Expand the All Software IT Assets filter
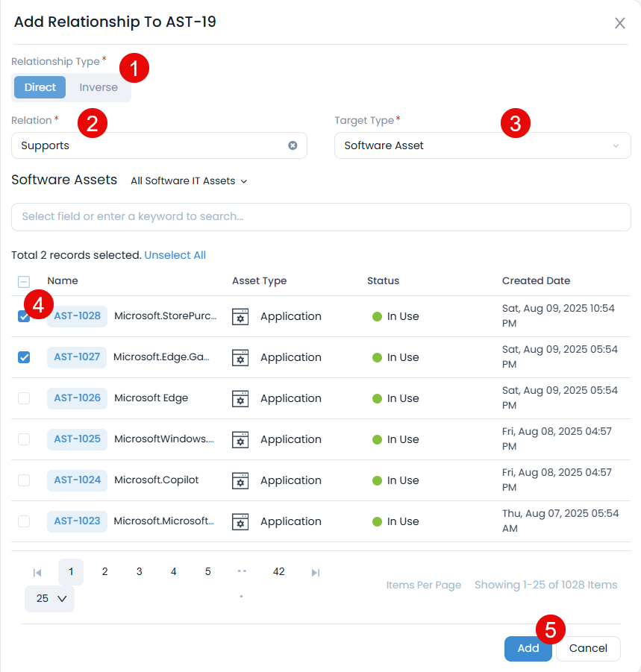The image size is (641, 672). coord(188,180)
